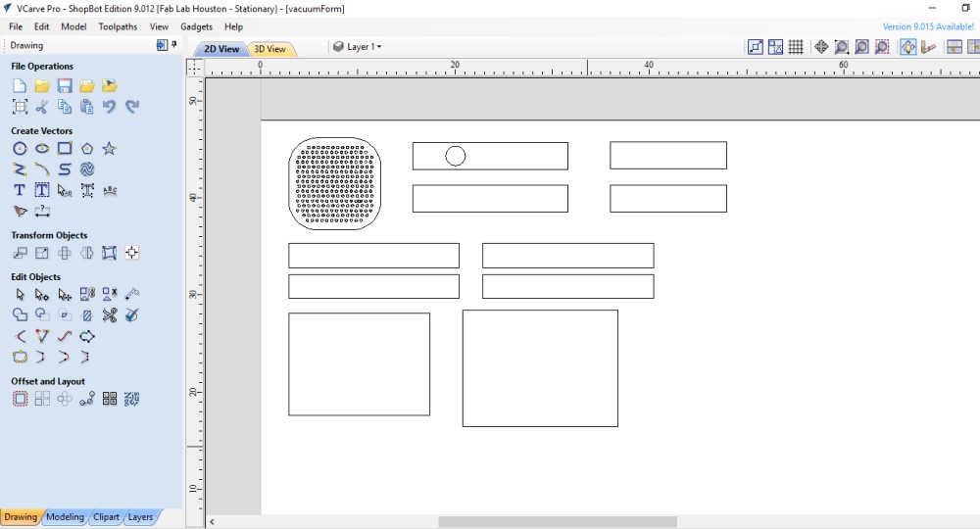Image resolution: width=980 pixels, height=529 pixels.
Task: Open the Edit menu
Action: tap(41, 26)
